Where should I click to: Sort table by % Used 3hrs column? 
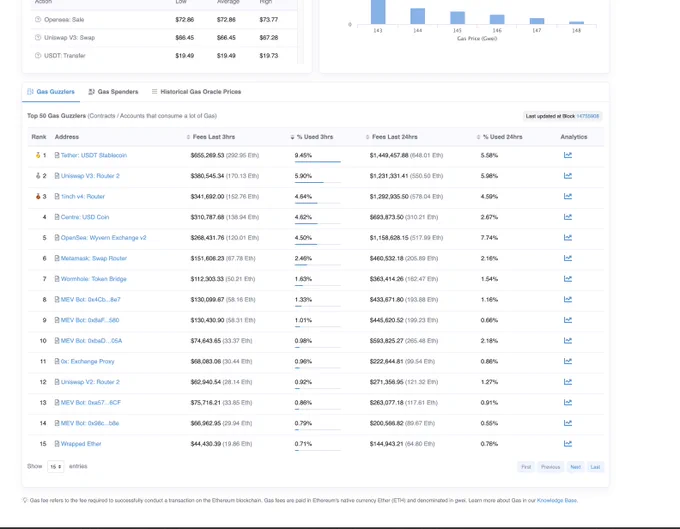click(x=312, y=137)
